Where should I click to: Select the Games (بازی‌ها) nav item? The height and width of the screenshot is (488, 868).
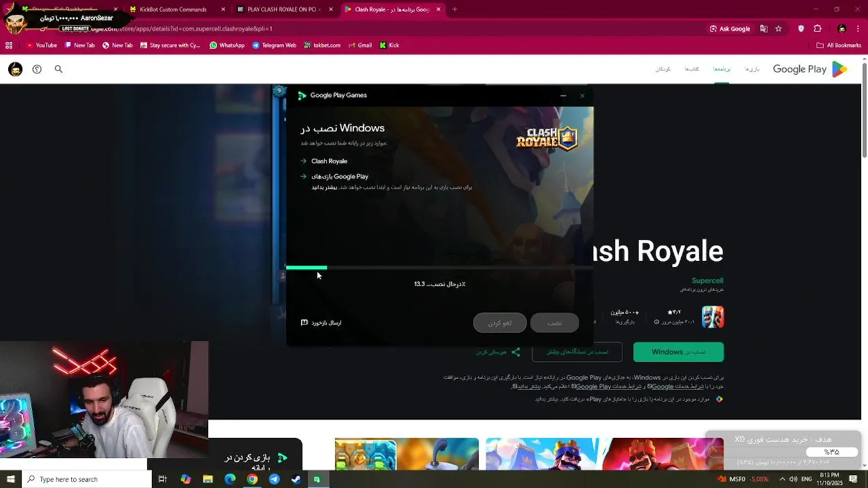click(751, 69)
